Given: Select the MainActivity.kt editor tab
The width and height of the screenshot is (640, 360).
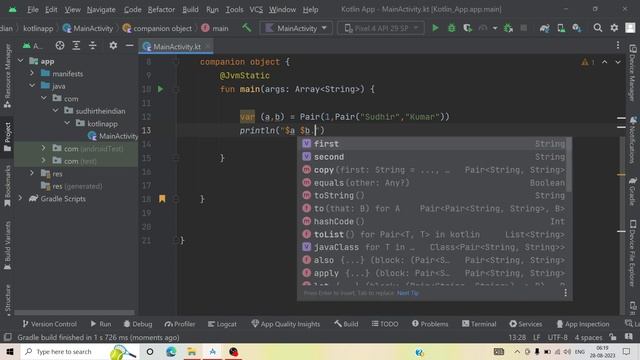Looking at the screenshot, I should tap(176, 47).
